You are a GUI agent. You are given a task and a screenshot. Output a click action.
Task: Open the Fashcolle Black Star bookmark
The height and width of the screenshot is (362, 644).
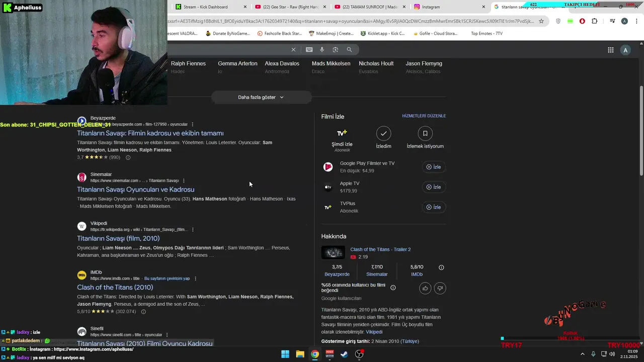click(x=279, y=34)
